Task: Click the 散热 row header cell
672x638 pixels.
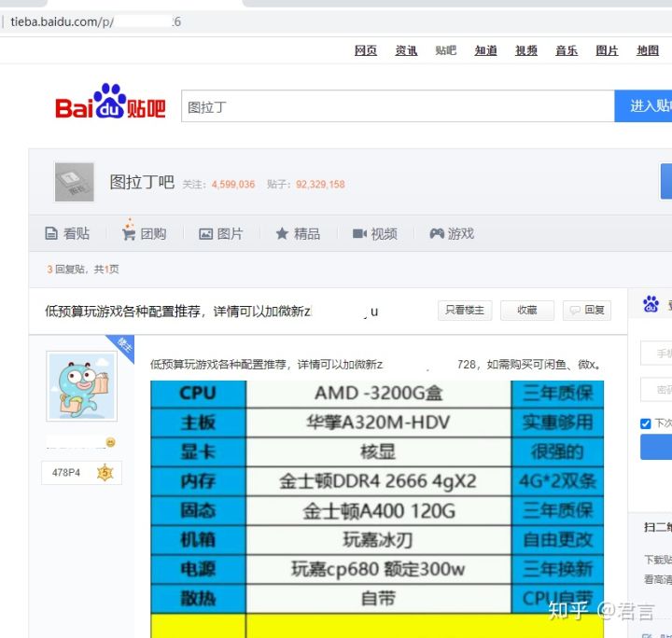Action: tap(199, 599)
